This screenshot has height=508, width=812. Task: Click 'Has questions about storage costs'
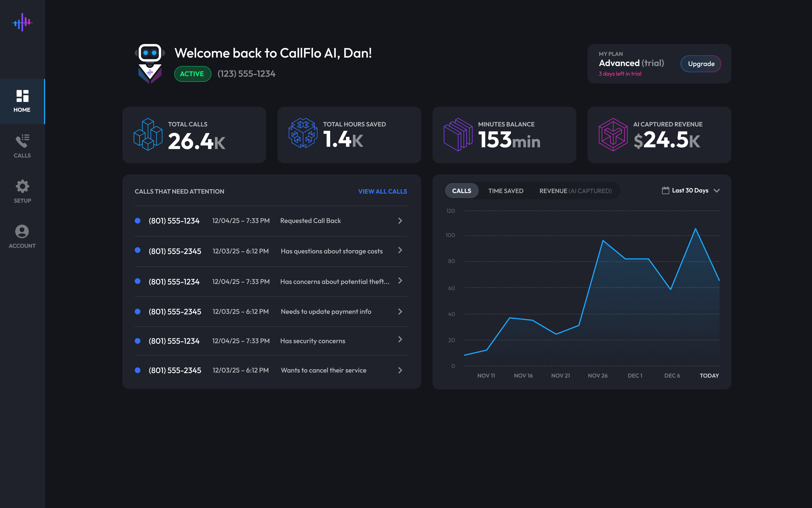tap(332, 251)
